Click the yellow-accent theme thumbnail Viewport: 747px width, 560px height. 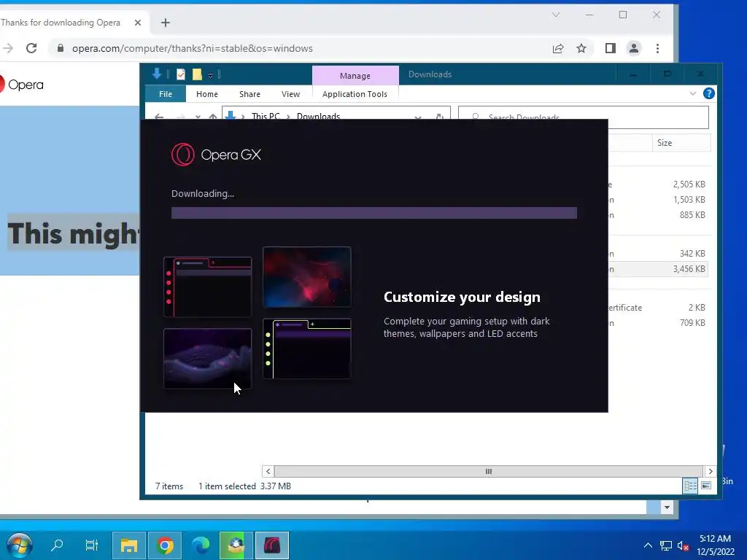307,349
